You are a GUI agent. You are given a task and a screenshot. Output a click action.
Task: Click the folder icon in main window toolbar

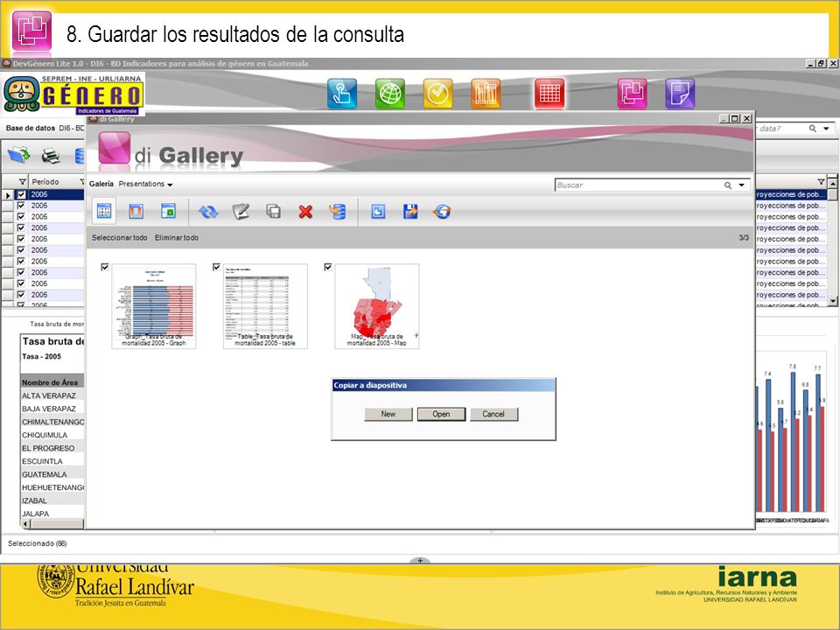(x=19, y=156)
